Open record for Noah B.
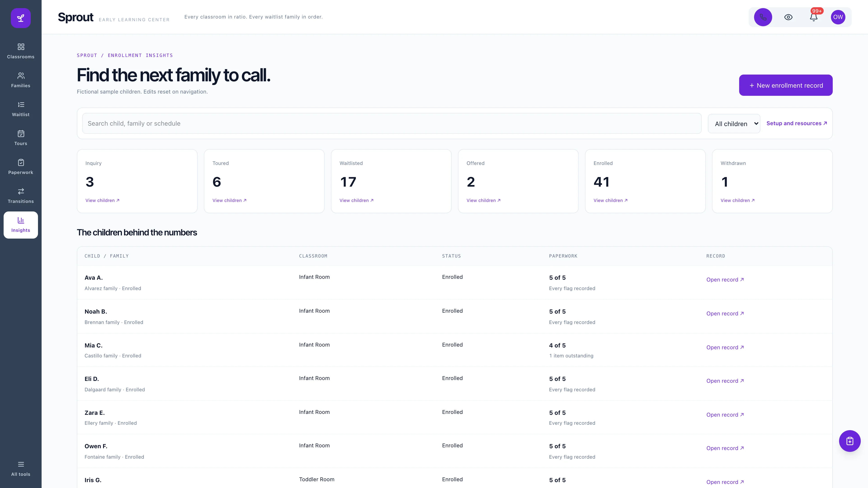The width and height of the screenshot is (868, 488). tap(725, 314)
